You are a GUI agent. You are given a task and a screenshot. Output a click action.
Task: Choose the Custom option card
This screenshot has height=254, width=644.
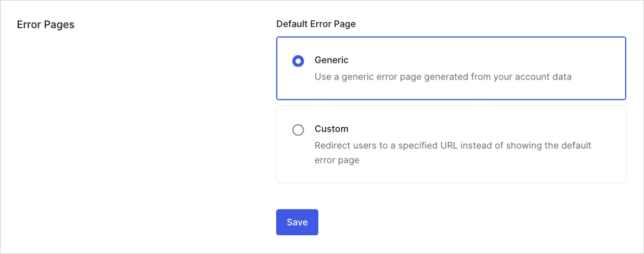tap(451, 144)
